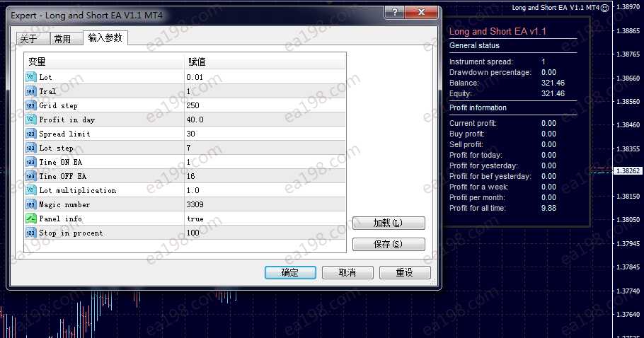Click the Profit in day row icon
Viewport: 644px width, 338px height.
(31, 120)
